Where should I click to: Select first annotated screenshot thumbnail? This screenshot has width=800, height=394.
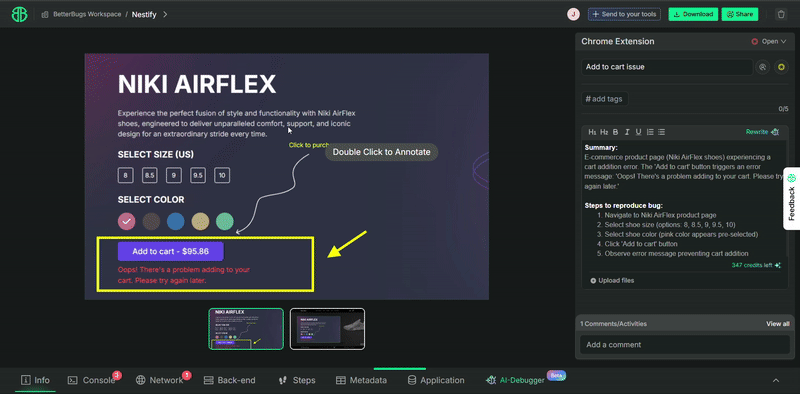pyautogui.click(x=246, y=329)
